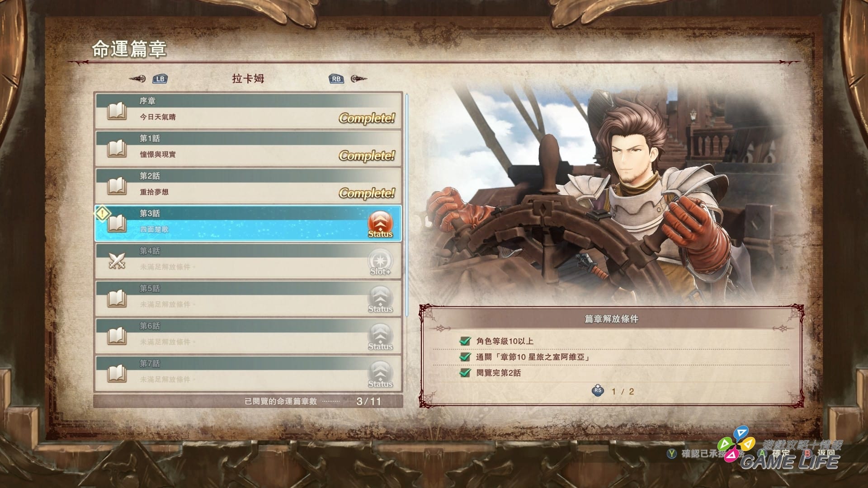Click the crossed swords icon on 第4話
The width and height of the screenshot is (868, 488).
117,261
